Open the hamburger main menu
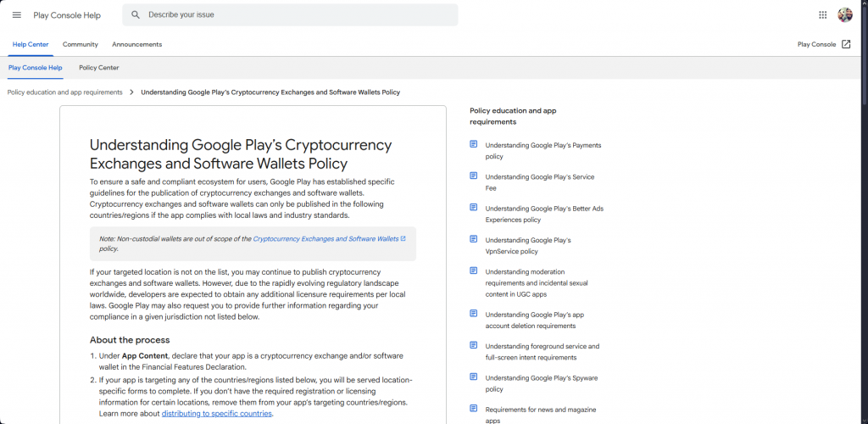 (17, 15)
